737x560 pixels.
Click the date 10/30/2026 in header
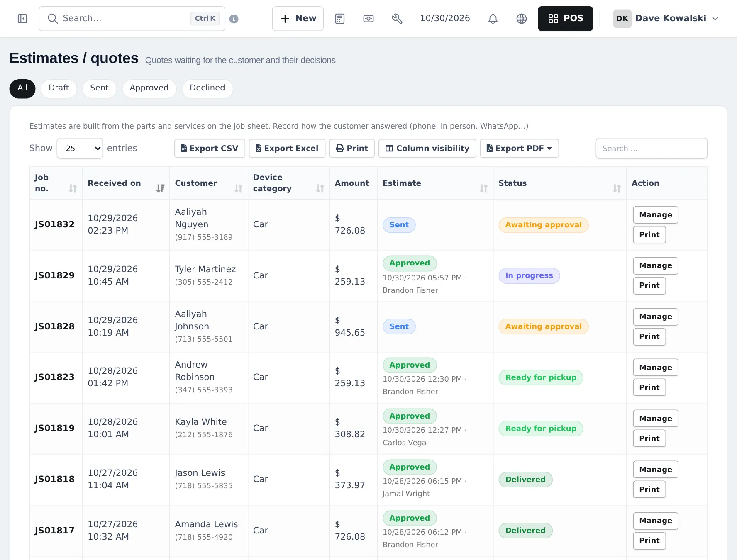pyautogui.click(x=445, y=18)
